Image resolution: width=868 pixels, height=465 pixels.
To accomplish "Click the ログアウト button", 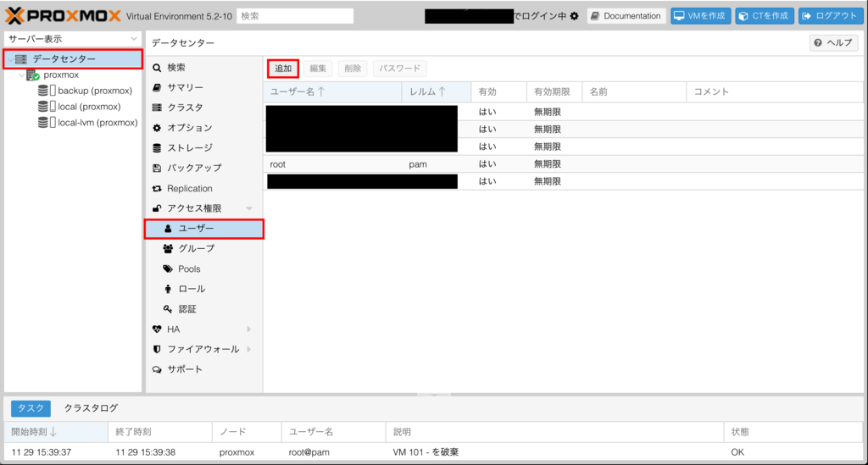I will [x=830, y=16].
